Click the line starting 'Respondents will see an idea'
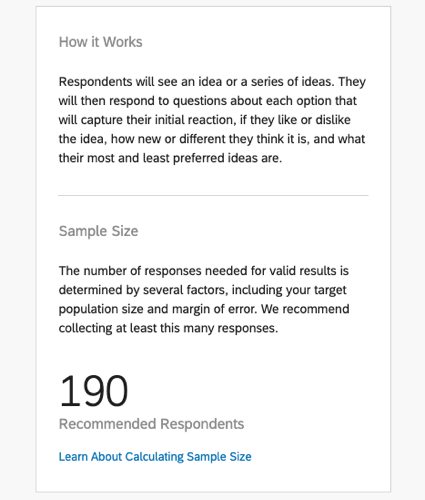 point(212,82)
